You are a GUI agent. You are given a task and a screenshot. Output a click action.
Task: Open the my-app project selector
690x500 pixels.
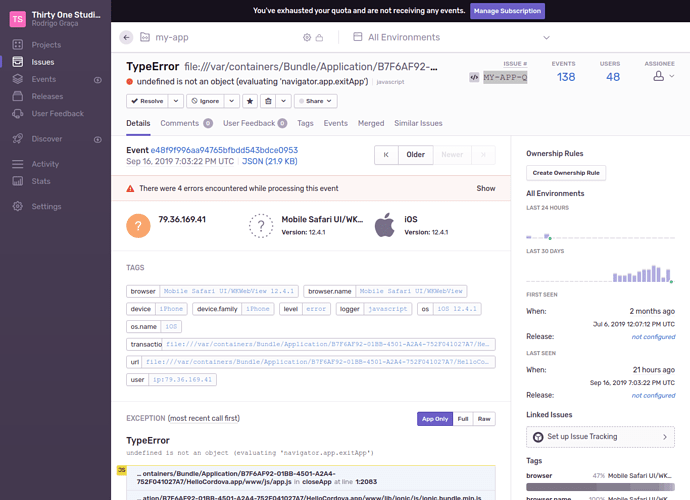coord(164,37)
